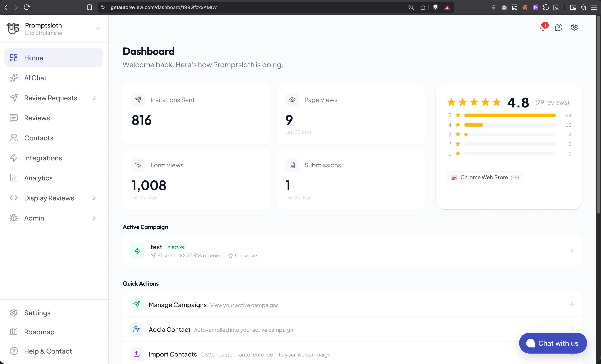Open Integrations in sidebar
Image resolution: width=601 pixels, height=364 pixels.
(54, 158)
